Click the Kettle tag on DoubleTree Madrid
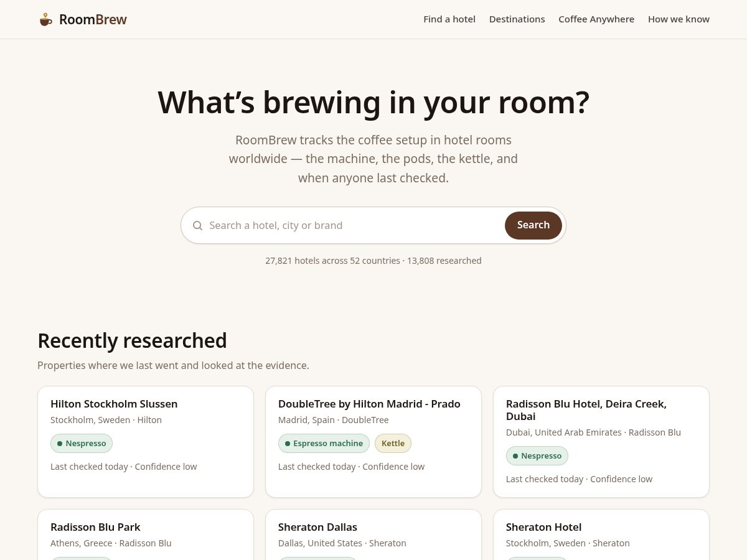The image size is (747, 560). point(393,444)
